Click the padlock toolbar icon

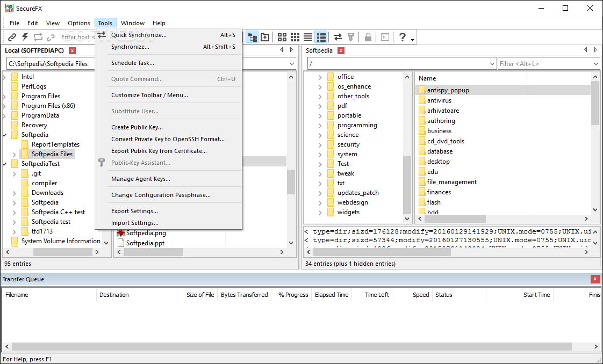click(368, 37)
